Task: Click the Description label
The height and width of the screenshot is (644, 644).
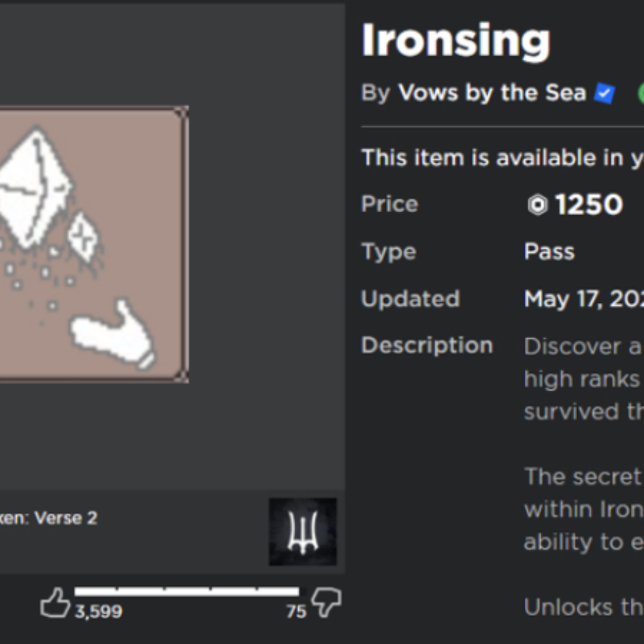Action: [427, 345]
